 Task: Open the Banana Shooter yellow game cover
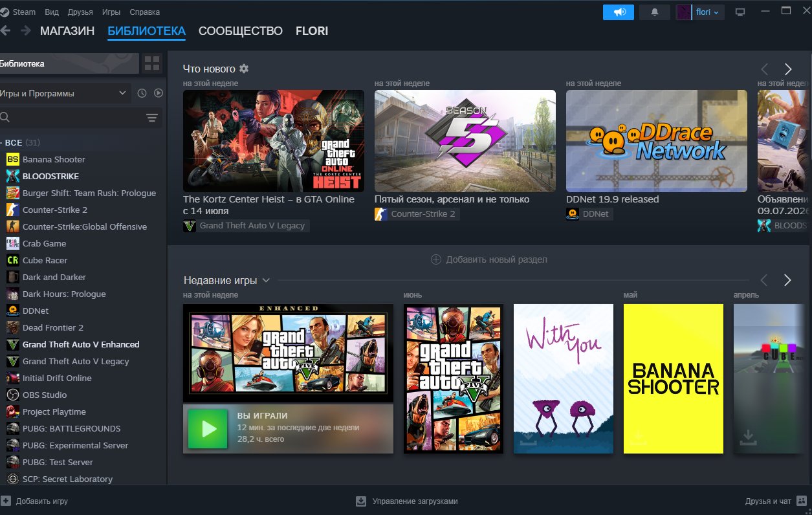point(674,378)
